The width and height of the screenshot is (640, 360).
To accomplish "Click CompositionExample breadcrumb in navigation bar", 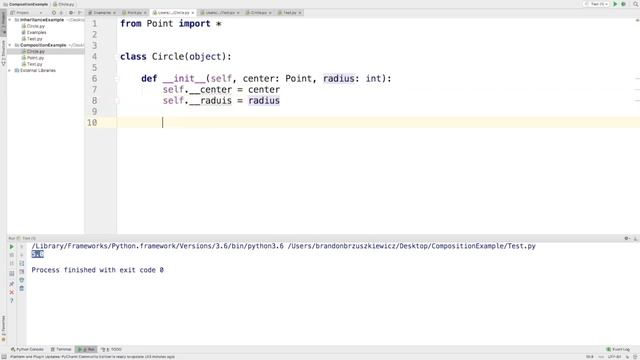I will (x=25, y=4).
